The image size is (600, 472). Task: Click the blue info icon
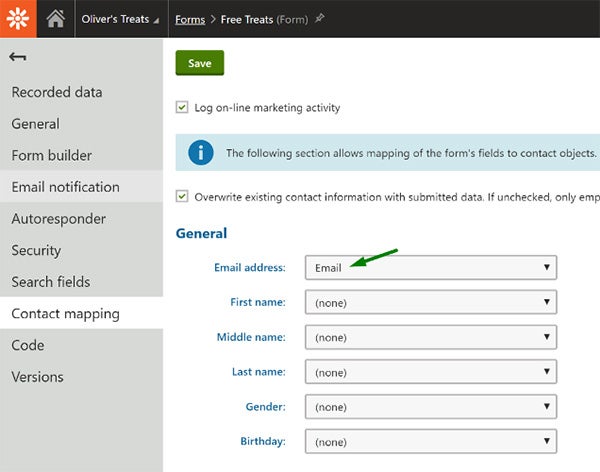pyautogui.click(x=201, y=153)
